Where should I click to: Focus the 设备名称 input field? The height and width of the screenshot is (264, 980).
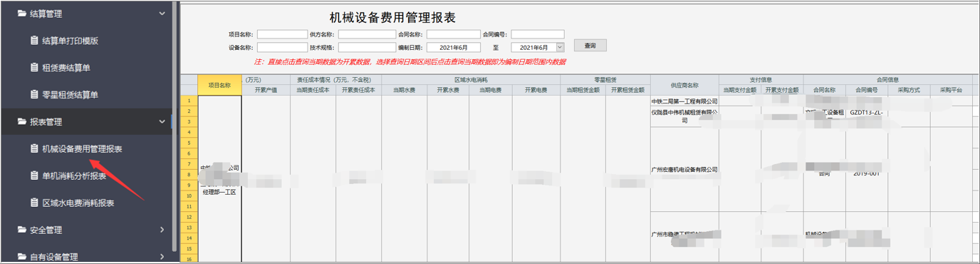pyautogui.click(x=282, y=48)
